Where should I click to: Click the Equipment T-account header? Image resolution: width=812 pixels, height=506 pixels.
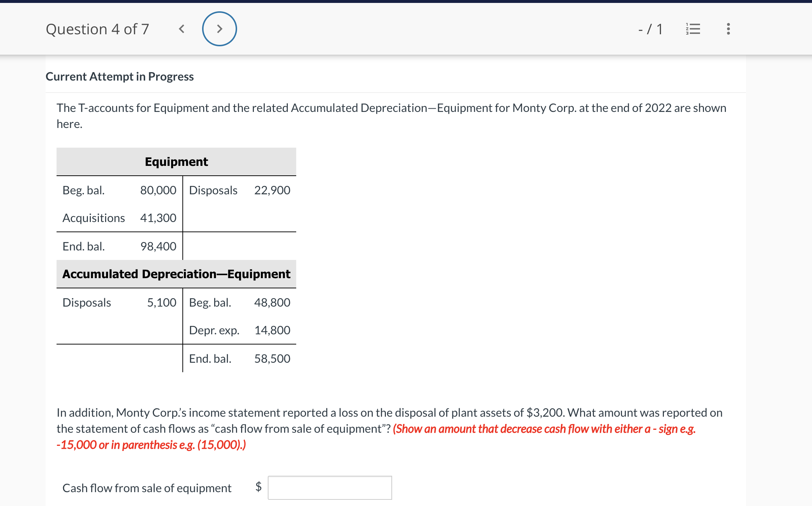(x=176, y=161)
